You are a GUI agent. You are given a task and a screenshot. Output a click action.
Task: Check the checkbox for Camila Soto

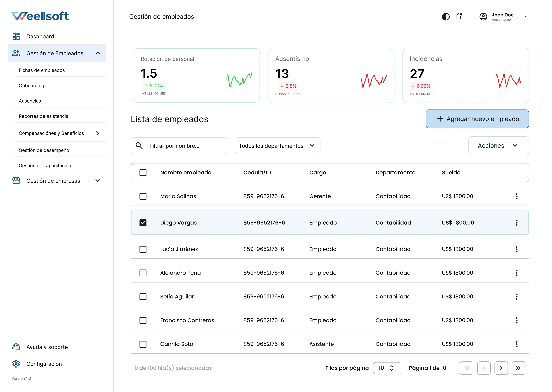pos(143,344)
